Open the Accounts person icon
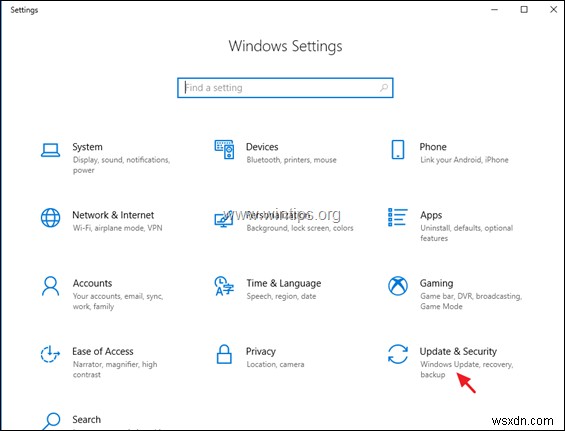565x431 pixels. click(x=50, y=286)
